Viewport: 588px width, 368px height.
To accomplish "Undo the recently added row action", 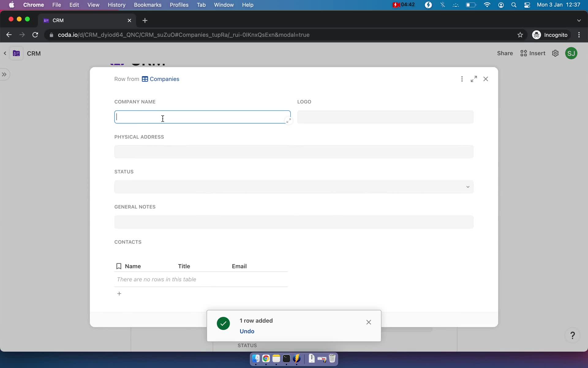I will click(x=247, y=331).
